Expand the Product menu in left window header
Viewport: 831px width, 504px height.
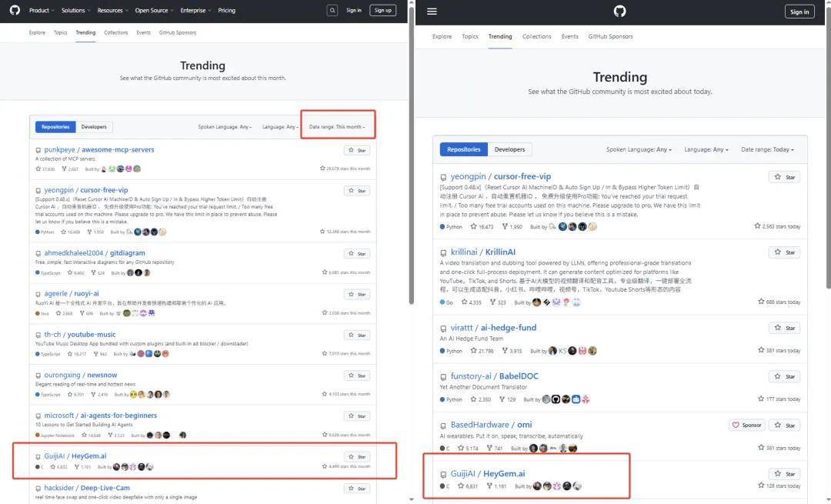[42, 11]
